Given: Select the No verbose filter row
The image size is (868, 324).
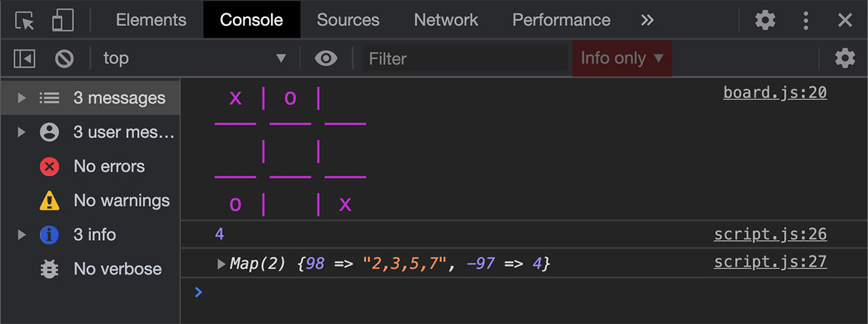Looking at the screenshot, I should tap(89, 269).
